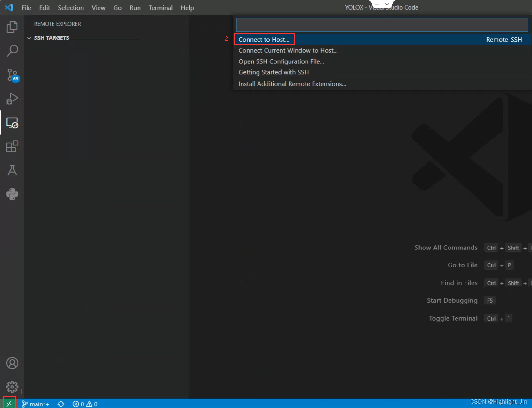Screen dimensions: 532x408
Task: Click the remote window indicator in status bar
Action: [9, 404]
